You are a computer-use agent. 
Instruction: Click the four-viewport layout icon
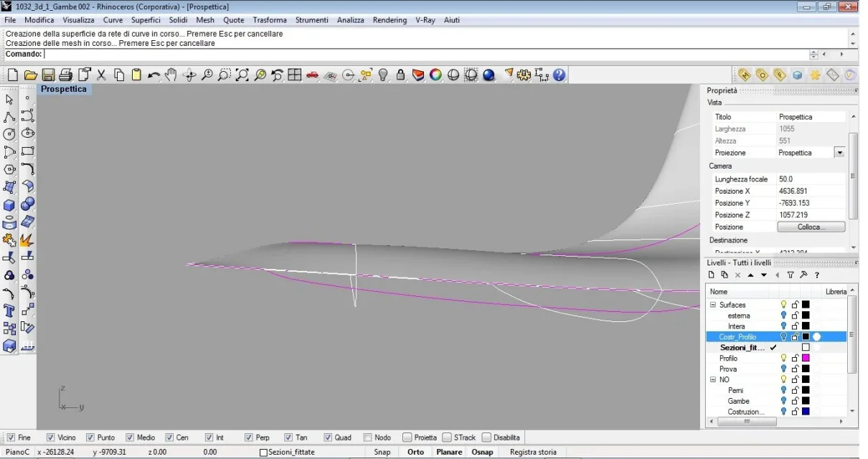point(295,75)
